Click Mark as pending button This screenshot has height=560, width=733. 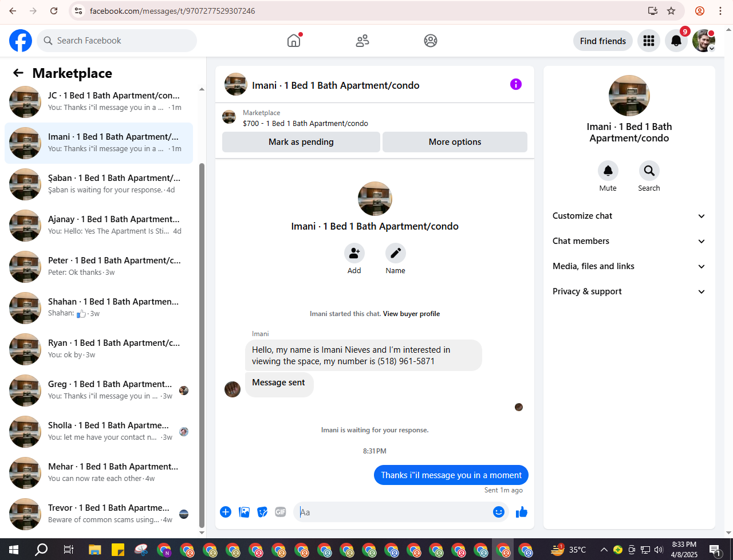[301, 142]
